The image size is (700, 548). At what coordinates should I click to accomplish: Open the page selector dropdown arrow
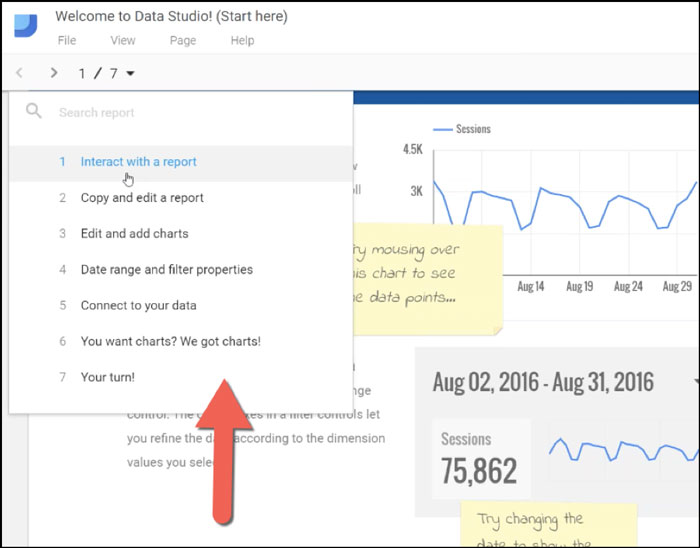130,73
